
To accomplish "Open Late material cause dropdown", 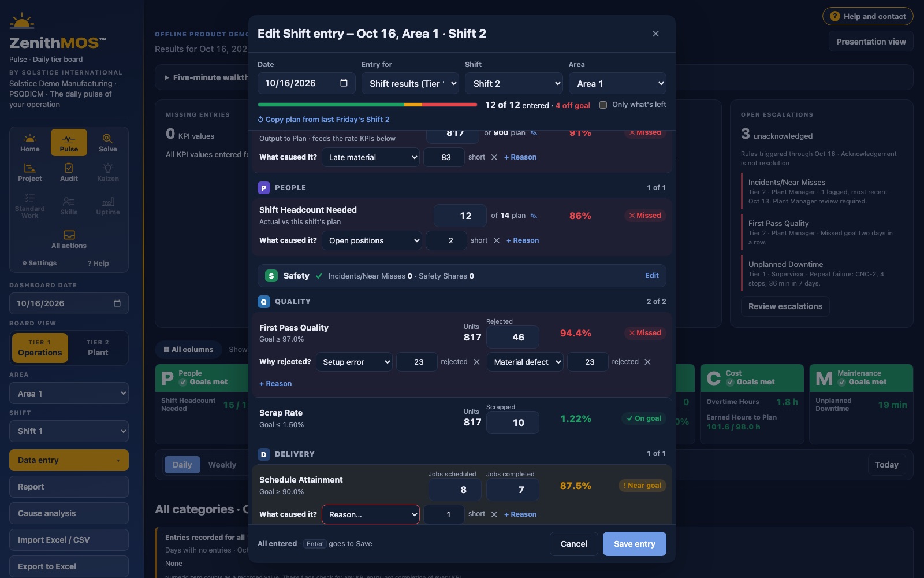I will coord(370,157).
